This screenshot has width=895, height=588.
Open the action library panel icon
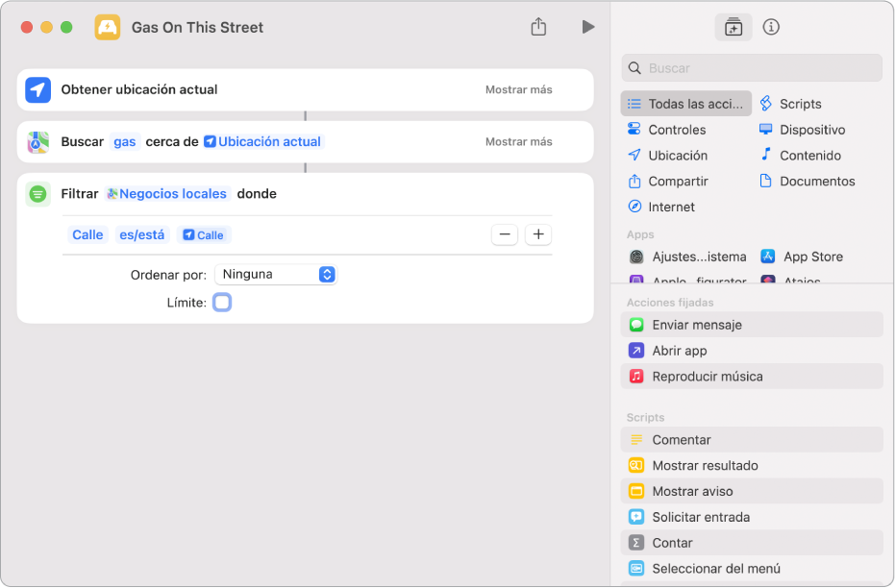click(733, 27)
